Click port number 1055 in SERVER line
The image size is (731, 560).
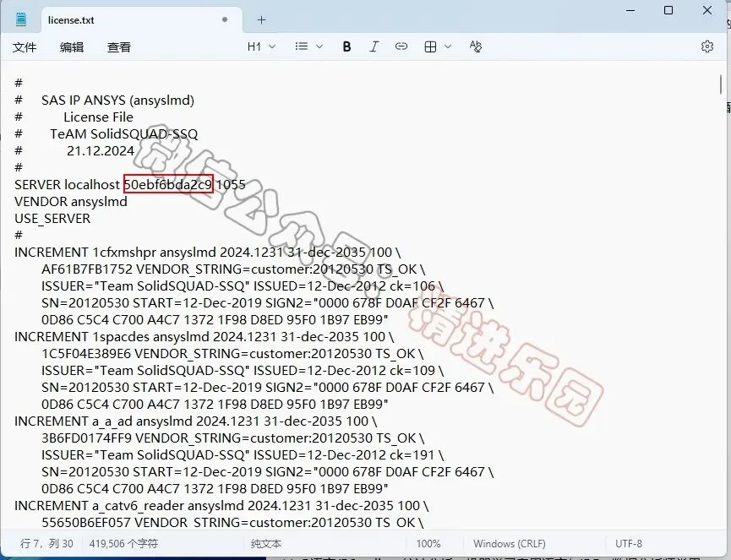[231, 184]
